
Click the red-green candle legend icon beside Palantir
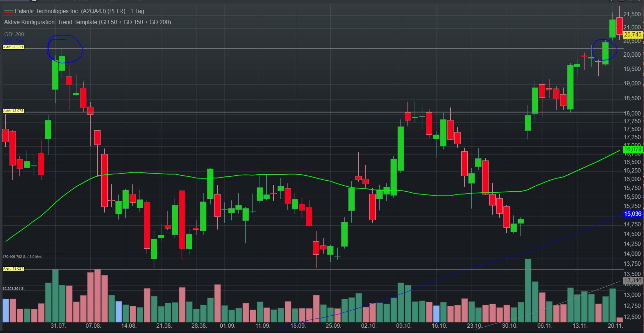9,12
